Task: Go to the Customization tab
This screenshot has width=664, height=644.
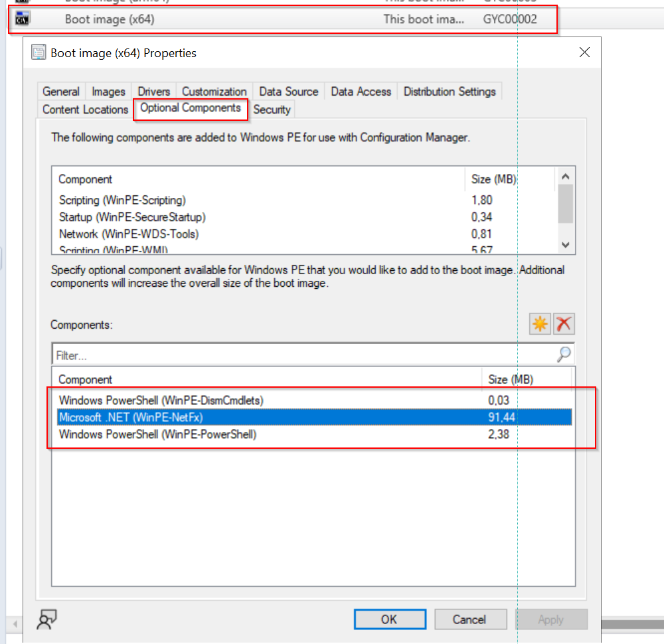Action: tap(214, 92)
